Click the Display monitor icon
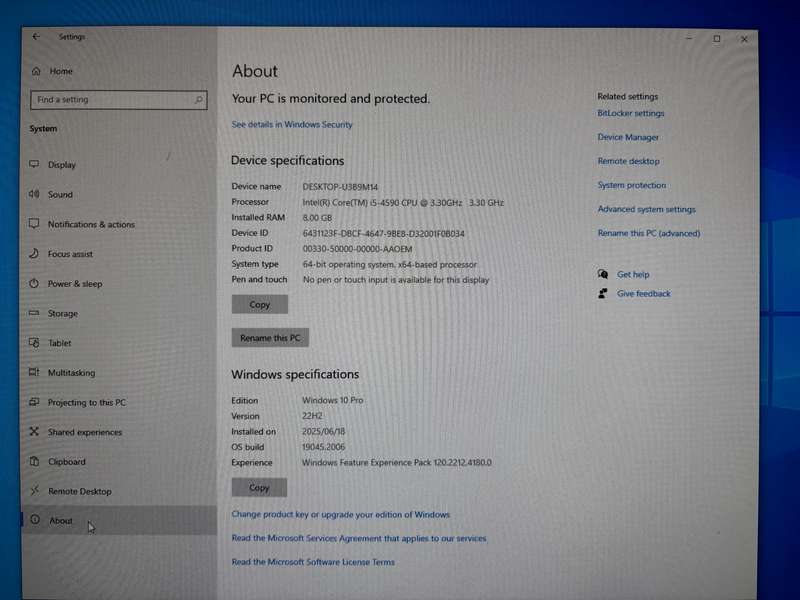The height and width of the screenshot is (600, 800). [x=34, y=164]
